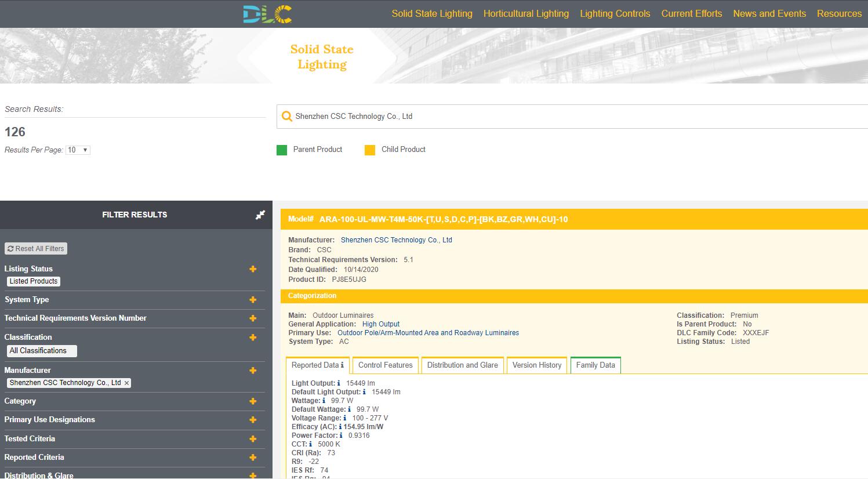Expand the Reported Criteria filter
This screenshot has height=479, width=868.
pos(253,458)
